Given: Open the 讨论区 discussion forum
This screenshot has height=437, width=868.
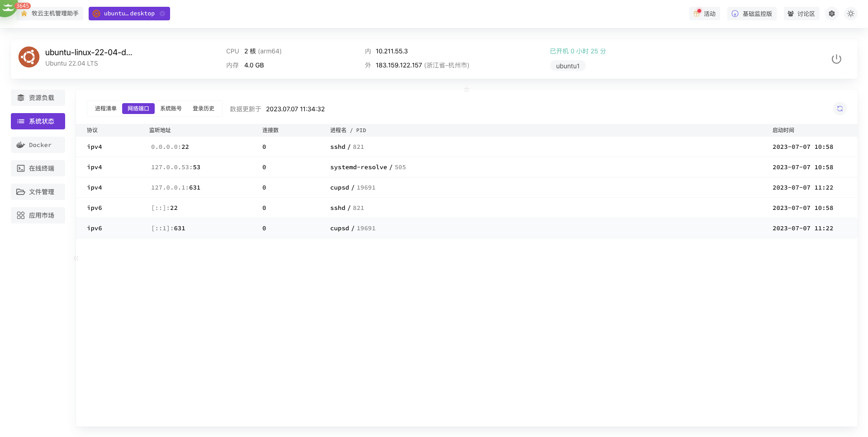Looking at the screenshot, I should point(802,14).
